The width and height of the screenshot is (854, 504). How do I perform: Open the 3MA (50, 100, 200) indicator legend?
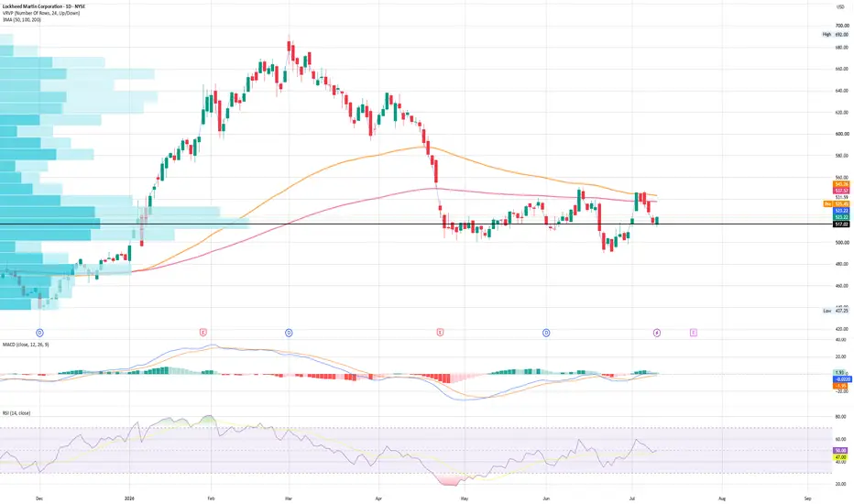[x=22, y=19]
